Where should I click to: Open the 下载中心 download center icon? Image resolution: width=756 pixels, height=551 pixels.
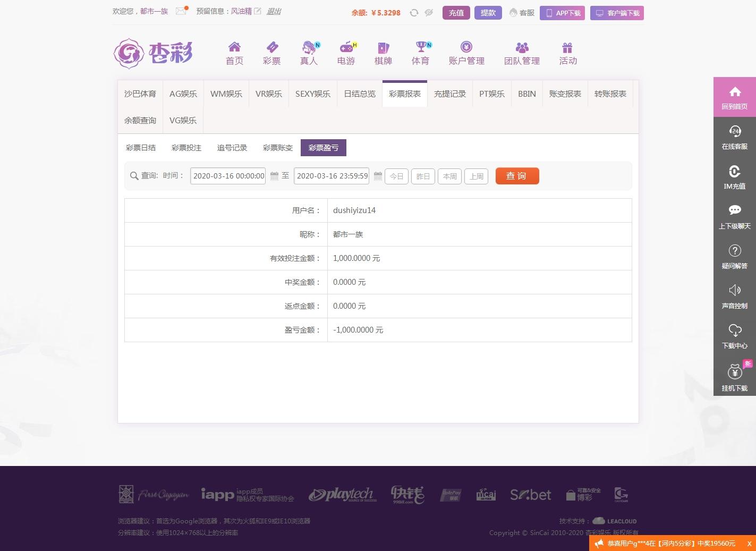coord(734,336)
